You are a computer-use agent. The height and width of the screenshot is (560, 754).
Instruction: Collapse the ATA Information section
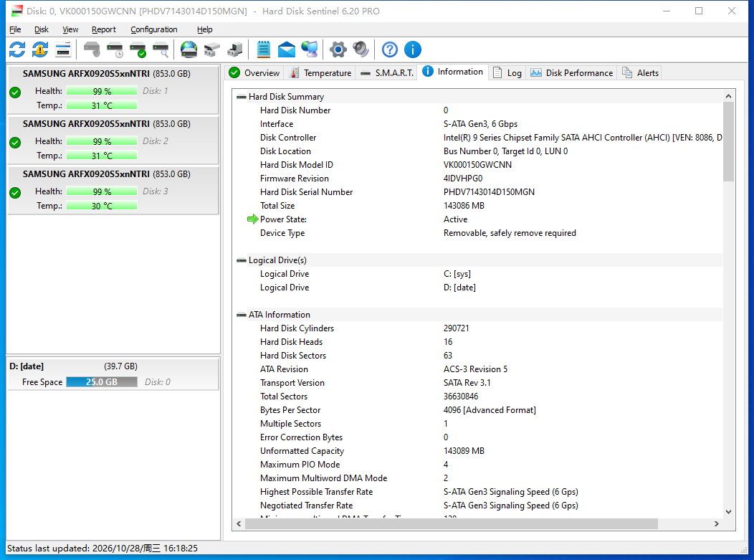242,315
